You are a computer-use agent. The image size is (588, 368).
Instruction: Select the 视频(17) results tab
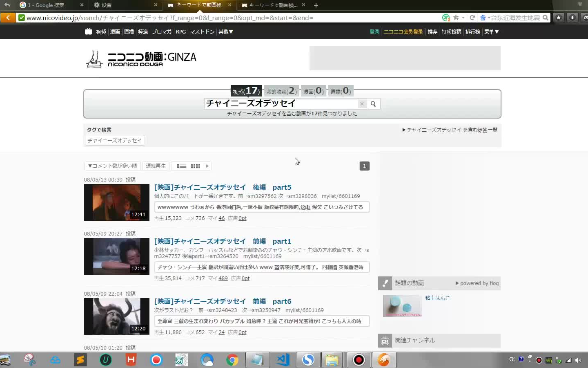click(x=246, y=91)
